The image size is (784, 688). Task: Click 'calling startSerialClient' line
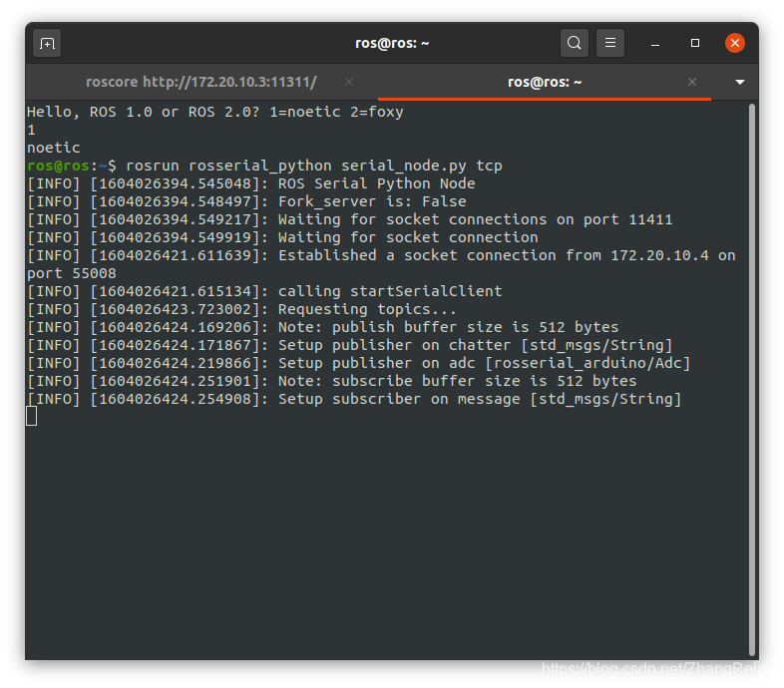click(264, 291)
